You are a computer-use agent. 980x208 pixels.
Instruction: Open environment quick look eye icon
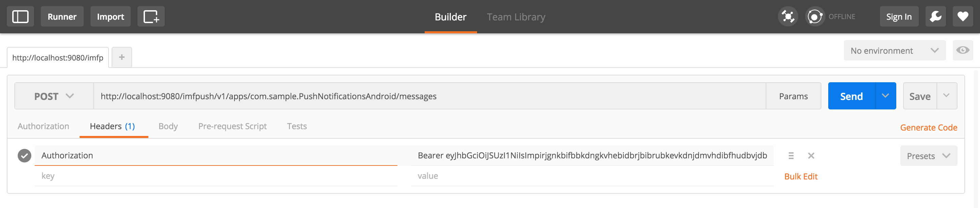[963, 51]
